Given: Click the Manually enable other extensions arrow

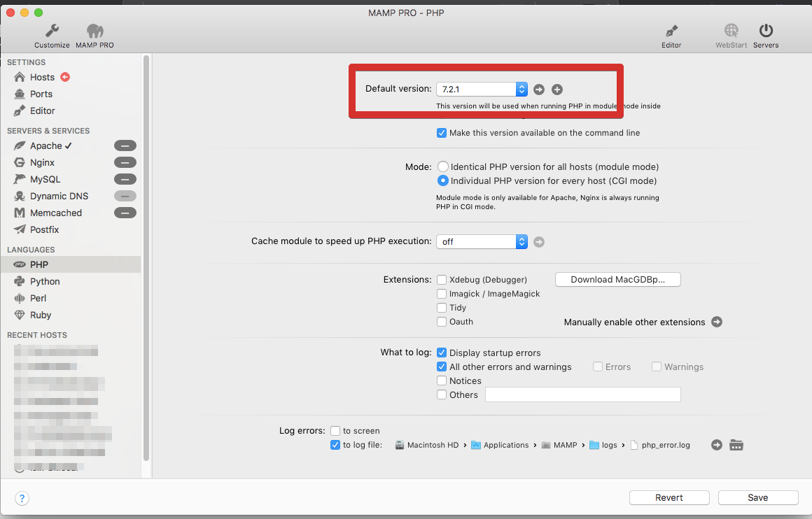Looking at the screenshot, I should 717,322.
